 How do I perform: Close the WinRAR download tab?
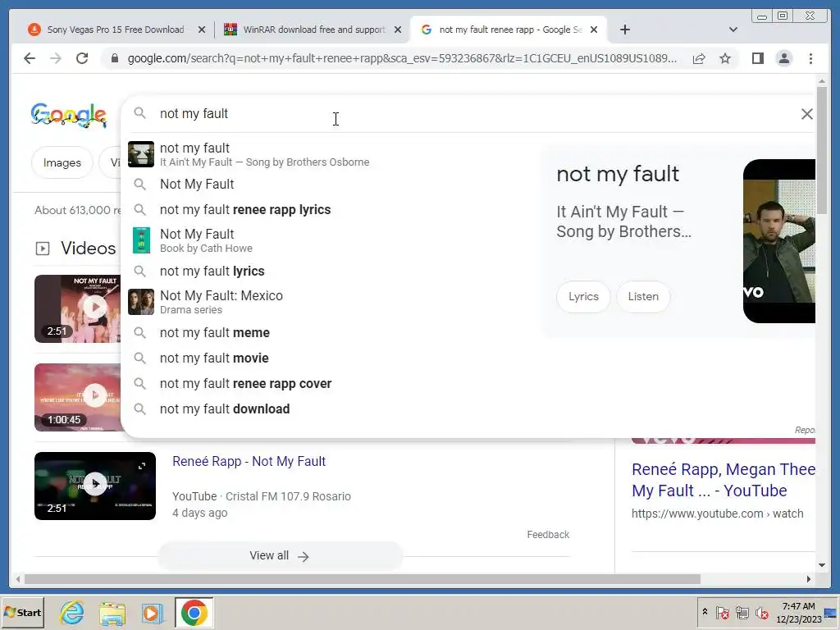click(x=398, y=30)
